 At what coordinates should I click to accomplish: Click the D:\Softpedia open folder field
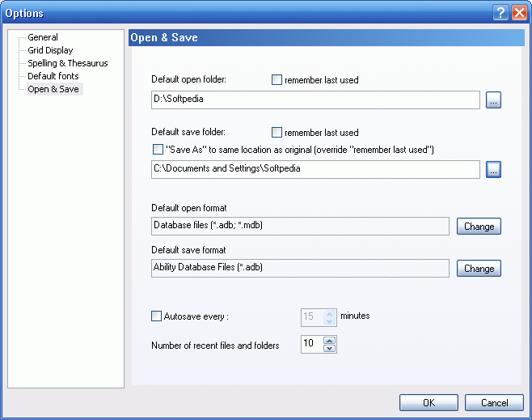[x=315, y=100]
